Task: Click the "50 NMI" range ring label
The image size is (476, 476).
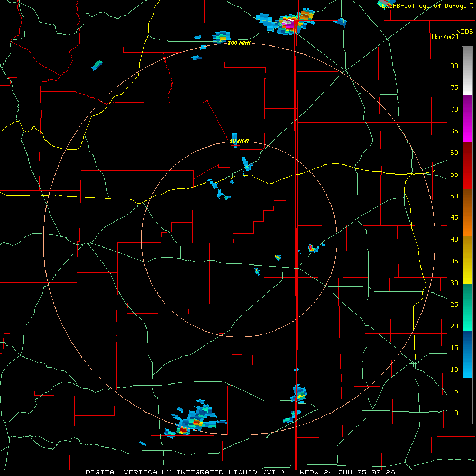Action: (239, 141)
